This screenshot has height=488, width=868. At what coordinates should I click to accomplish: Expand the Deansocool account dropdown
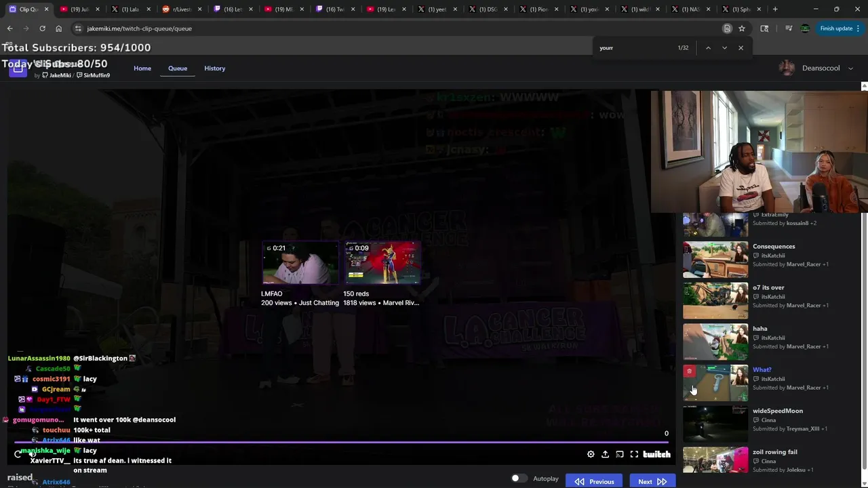coord(850,68)
